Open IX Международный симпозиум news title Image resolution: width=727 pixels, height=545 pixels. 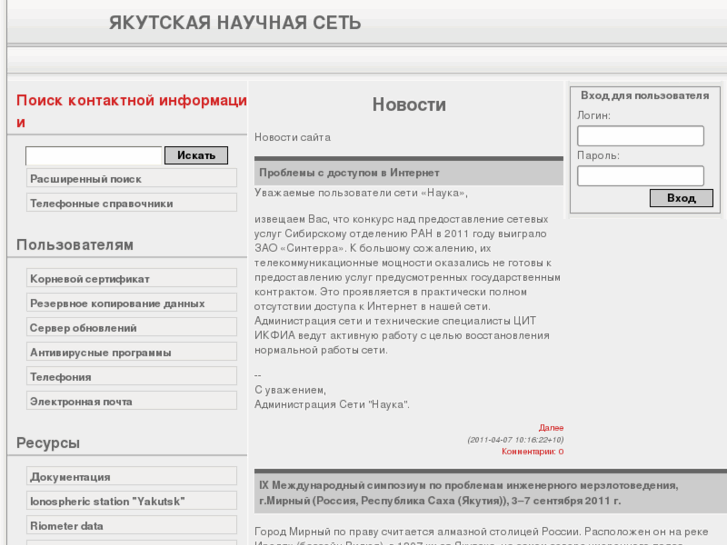pos(468,493)
